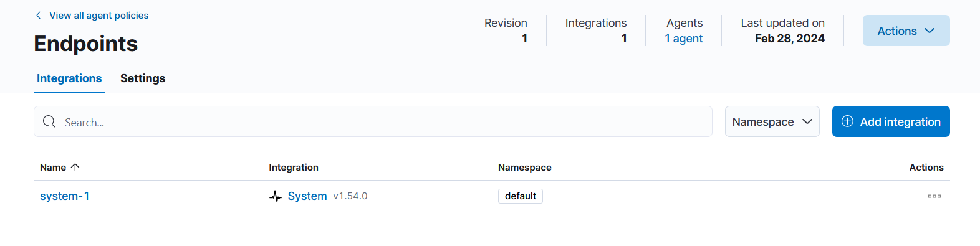
Task: Click the sort arrow next to Name
Action: (75, 168)
